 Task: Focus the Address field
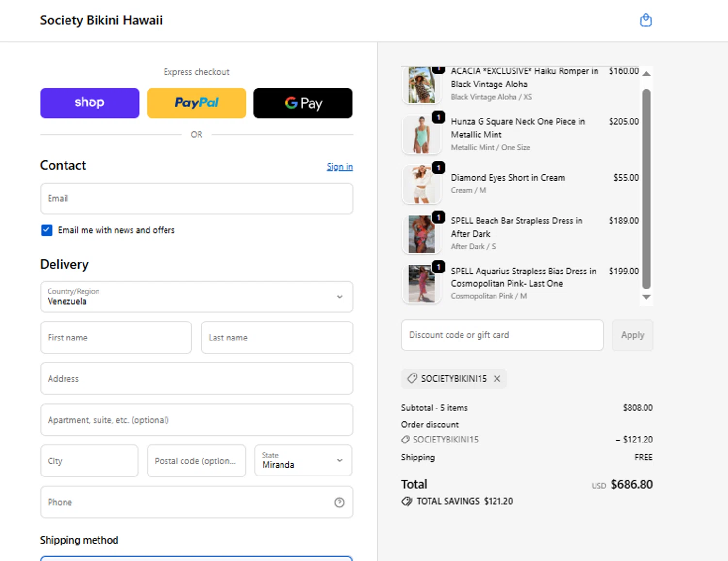pyautogui.click(x=197, y=379)
